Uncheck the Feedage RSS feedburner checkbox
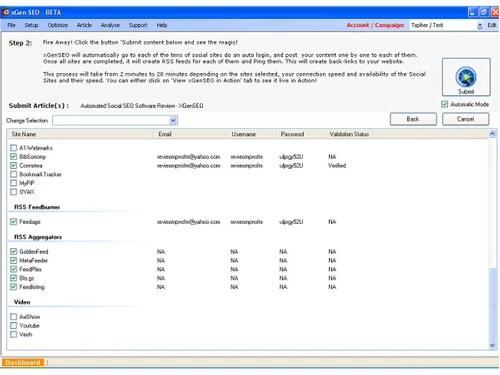Image resolution: width=500 pixels, height=375 pixels. point(13,222)
